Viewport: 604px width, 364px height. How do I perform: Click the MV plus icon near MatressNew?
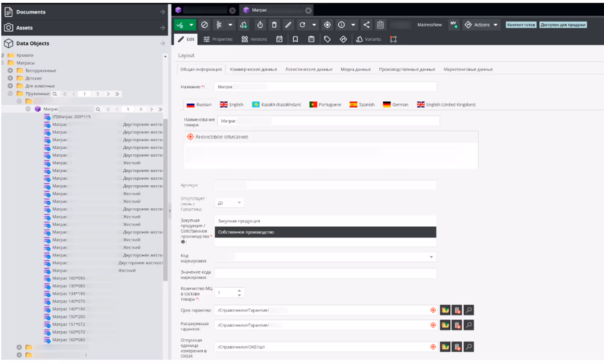pos(454,25)
